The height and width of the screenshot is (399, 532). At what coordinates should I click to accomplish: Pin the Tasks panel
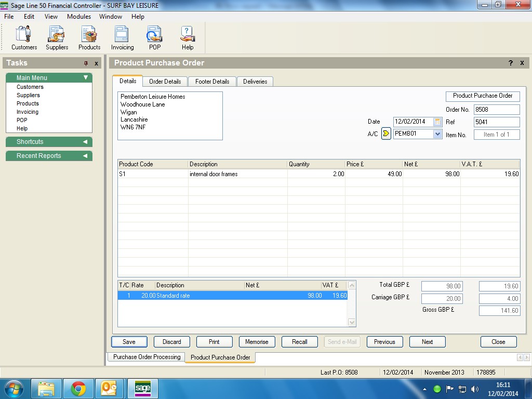pyautogui.click(x=86, y=63)
